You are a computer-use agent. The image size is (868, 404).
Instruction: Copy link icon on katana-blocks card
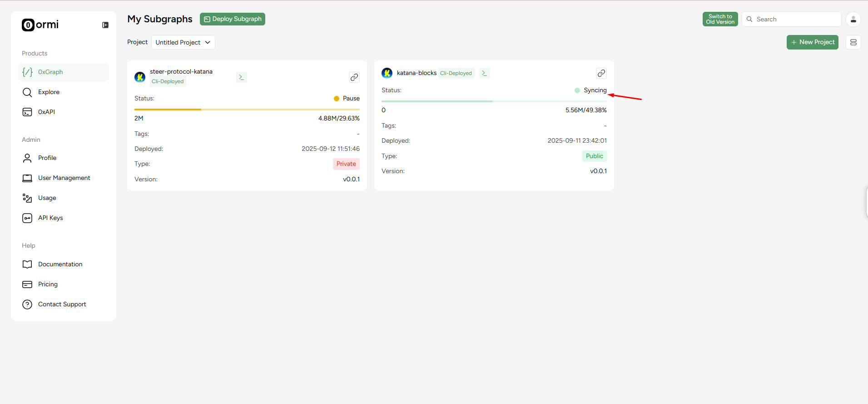[601, 73]
